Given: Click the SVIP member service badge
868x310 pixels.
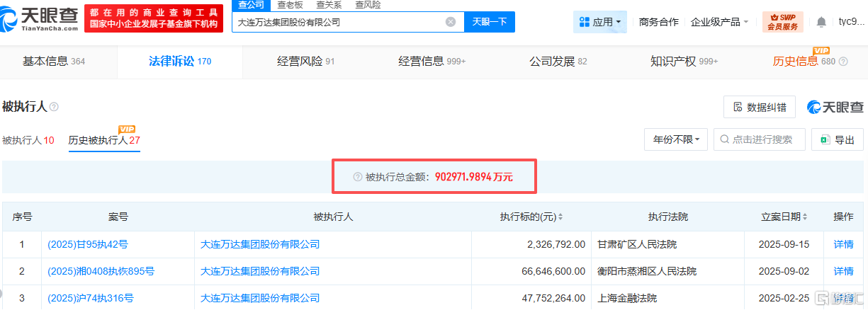Looking at the screenshot, I should [x=782, y=22].
